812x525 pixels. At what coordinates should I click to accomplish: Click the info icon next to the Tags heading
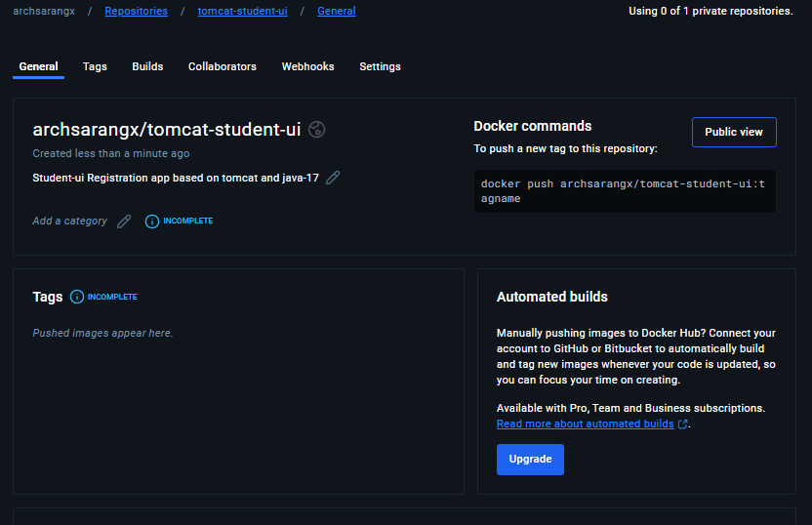tap(77, 297)
